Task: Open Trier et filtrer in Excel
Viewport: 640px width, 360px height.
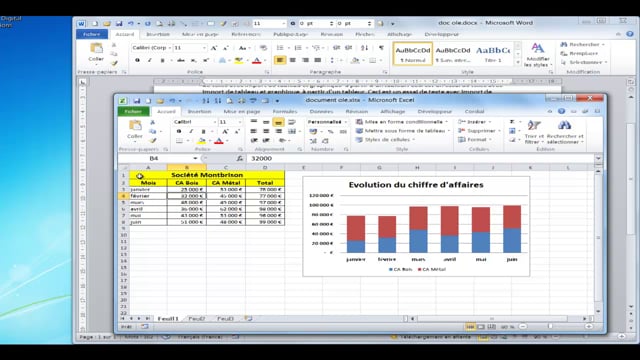Action: [534, 132]
